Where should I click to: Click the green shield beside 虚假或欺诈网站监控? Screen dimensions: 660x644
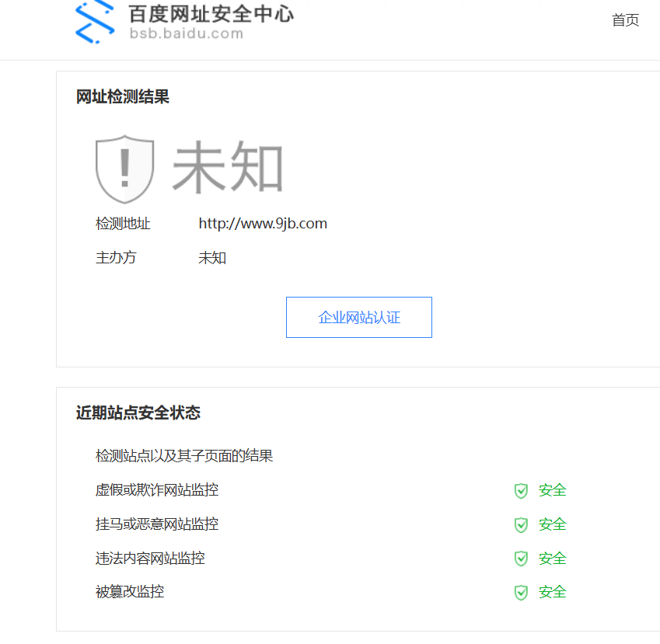click(520, 490)
